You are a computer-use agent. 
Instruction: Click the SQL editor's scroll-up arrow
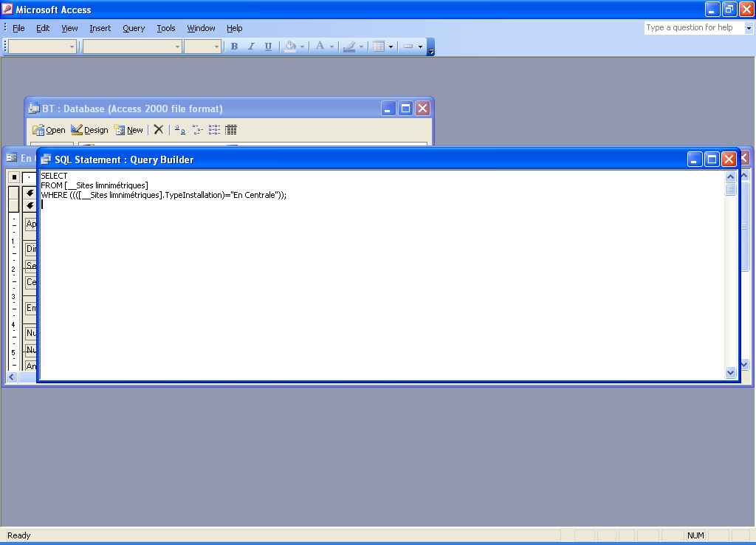click(730, 176)
